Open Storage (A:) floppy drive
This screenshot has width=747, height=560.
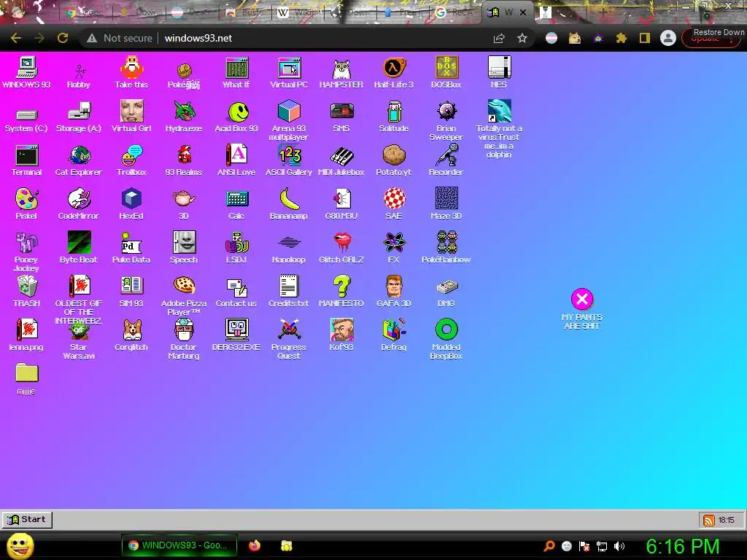pos(79,112)
